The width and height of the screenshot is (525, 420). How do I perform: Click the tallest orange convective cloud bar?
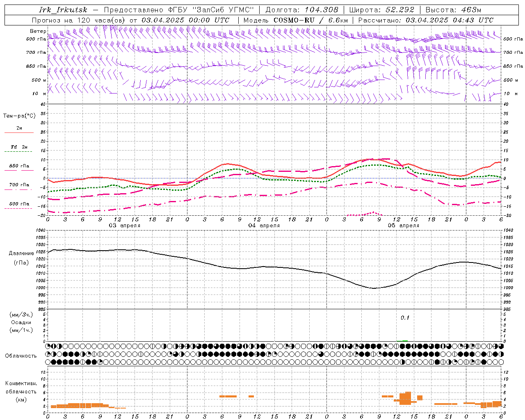point(408,398)
